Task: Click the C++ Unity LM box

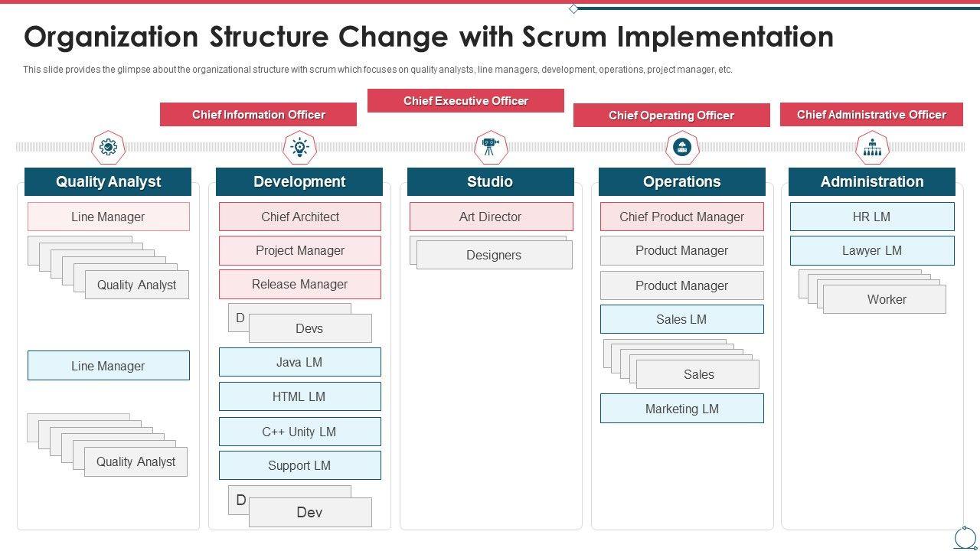Action: pos(299,432)
